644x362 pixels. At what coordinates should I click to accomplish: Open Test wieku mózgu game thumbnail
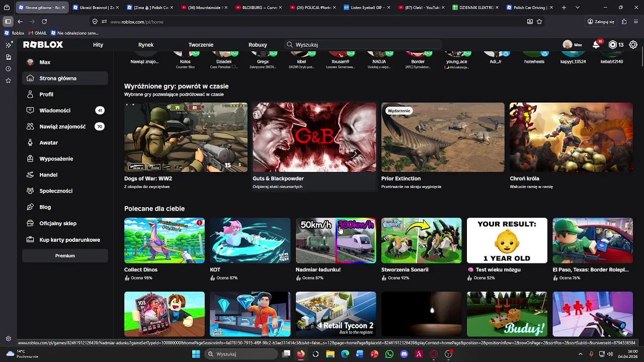(507, 240)
